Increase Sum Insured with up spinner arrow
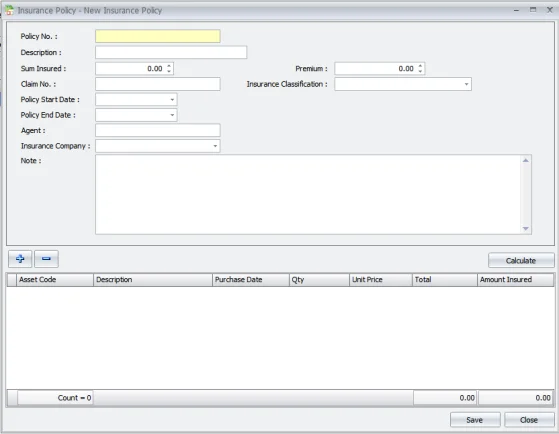 click(x=169, y=66)
